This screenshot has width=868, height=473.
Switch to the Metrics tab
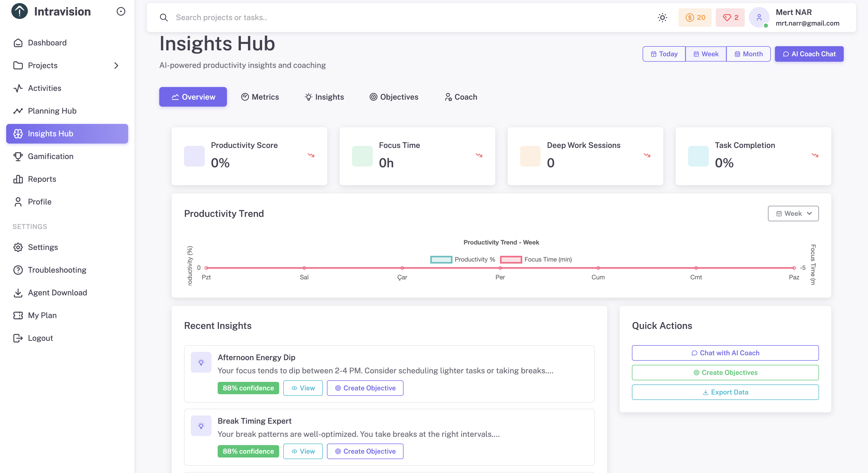[x=260, y=97]
